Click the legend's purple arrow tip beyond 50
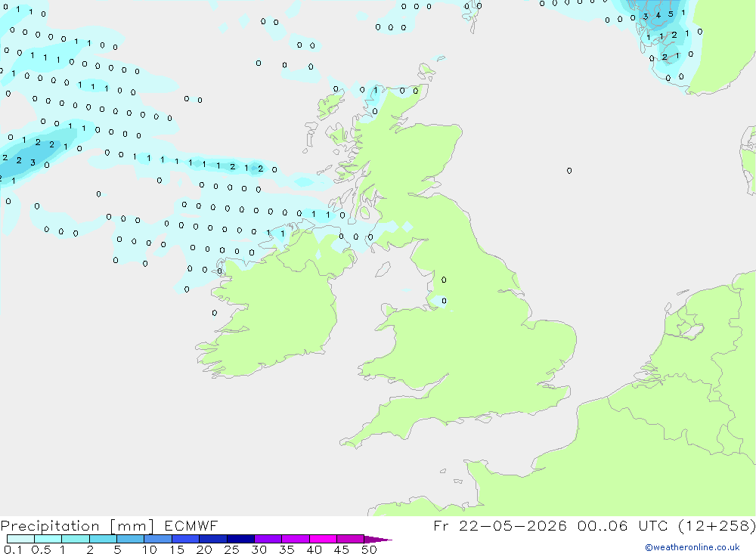 click(377, 539)
